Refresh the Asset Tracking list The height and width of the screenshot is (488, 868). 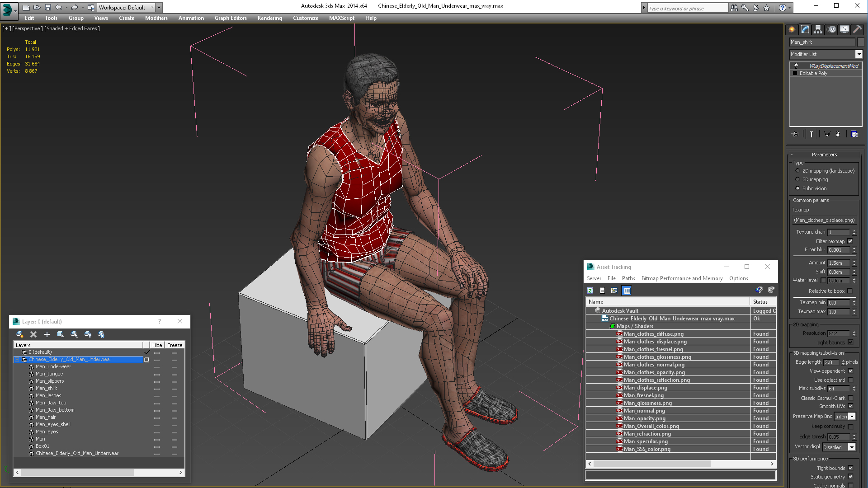point(590,291)
